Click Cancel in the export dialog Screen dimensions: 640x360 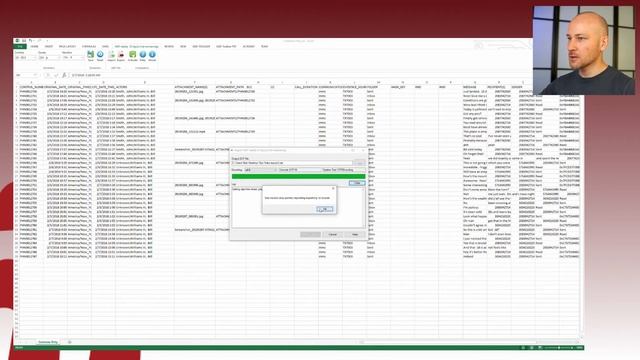[x=333, y=234]
